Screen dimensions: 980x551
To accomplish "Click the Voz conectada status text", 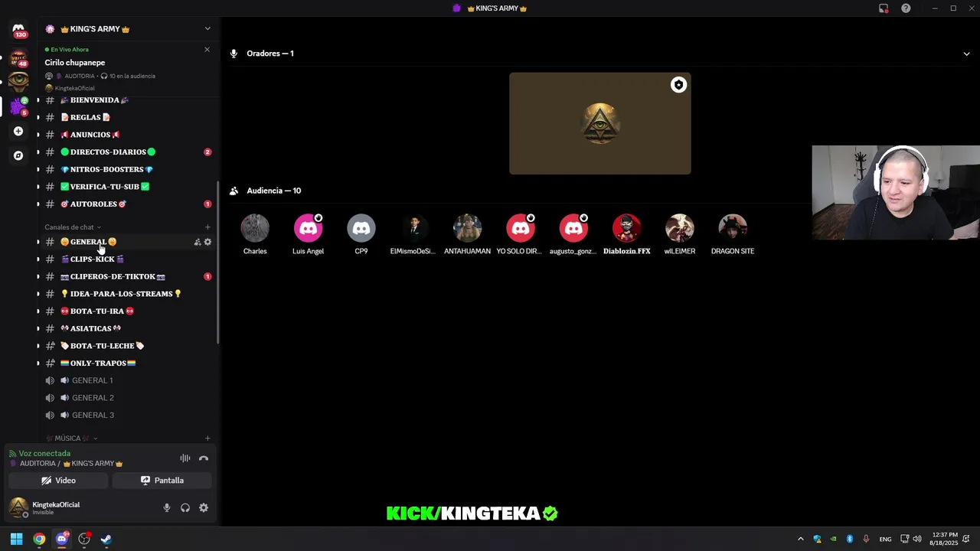I will 44,454.
